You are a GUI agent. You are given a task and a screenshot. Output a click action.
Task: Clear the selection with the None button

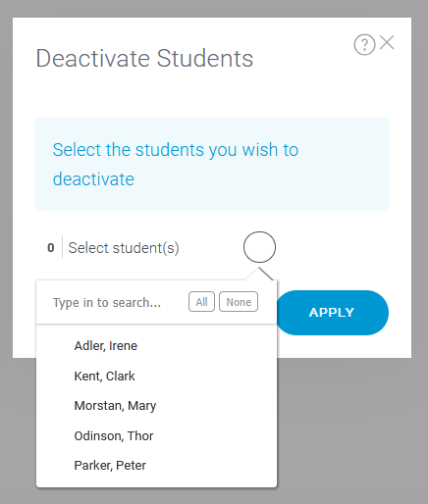(239, 302)
